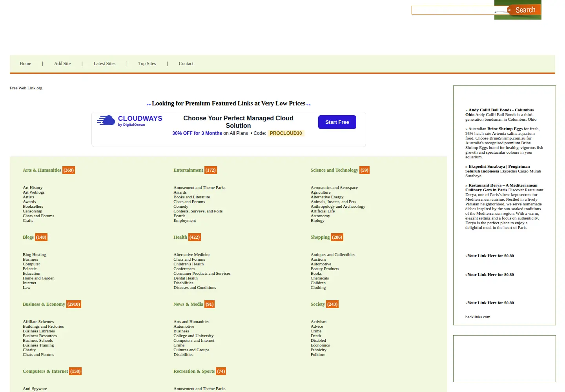Open the Shopping category heading
This screenshot has height=392, width=565.
coord(320,237)
